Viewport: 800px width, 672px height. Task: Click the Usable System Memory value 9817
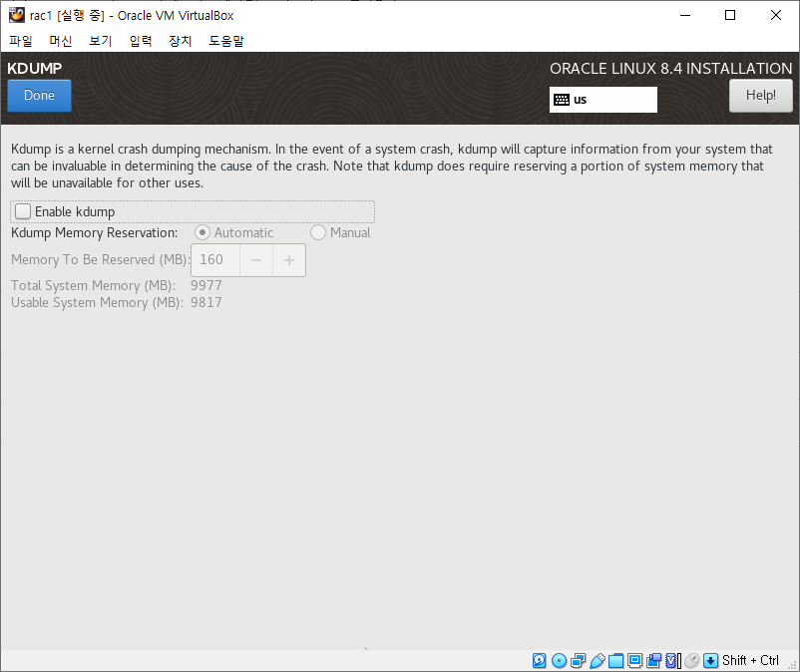(206, 302)
